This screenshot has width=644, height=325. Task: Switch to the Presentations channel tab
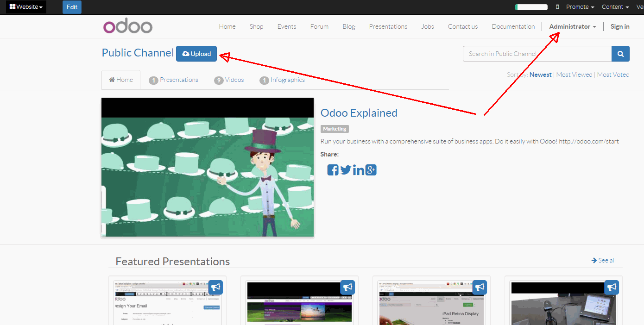click(174, 80)
